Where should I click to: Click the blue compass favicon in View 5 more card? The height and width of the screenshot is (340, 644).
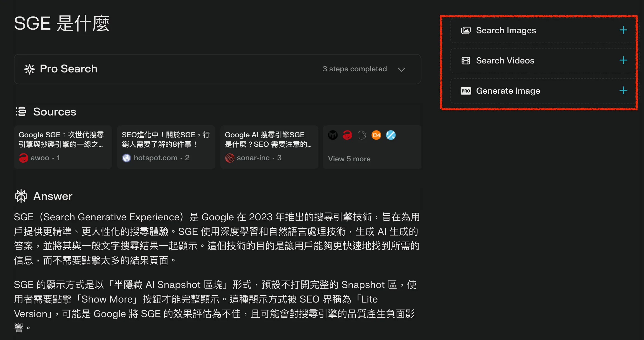(x=391, y=135)
